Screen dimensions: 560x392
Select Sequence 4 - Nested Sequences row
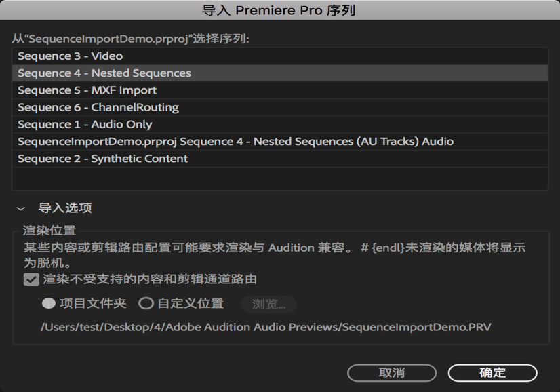click(104, 73)
